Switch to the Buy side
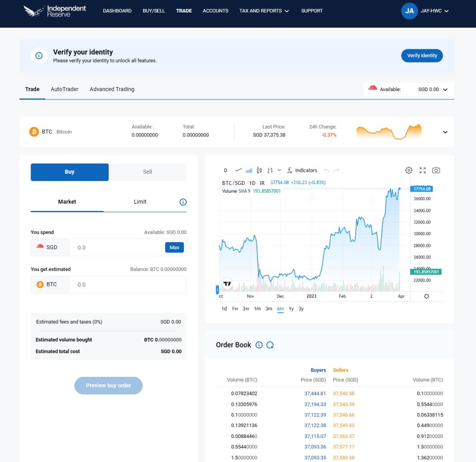 tap(70, 172)
